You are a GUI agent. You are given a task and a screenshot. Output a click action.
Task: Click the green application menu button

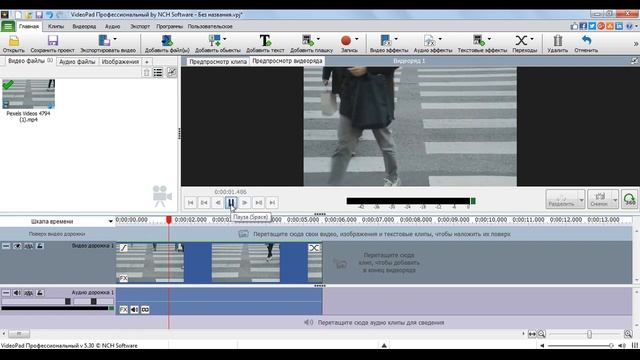point(8,27)
